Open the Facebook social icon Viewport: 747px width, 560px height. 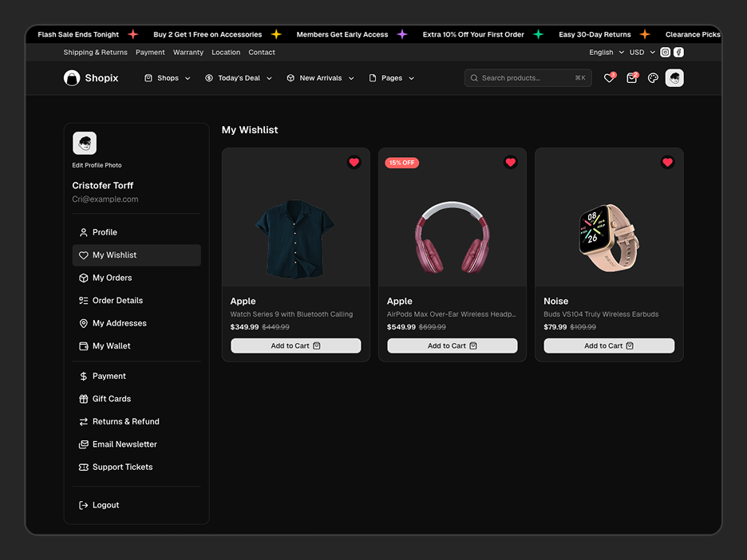point(678,53)
